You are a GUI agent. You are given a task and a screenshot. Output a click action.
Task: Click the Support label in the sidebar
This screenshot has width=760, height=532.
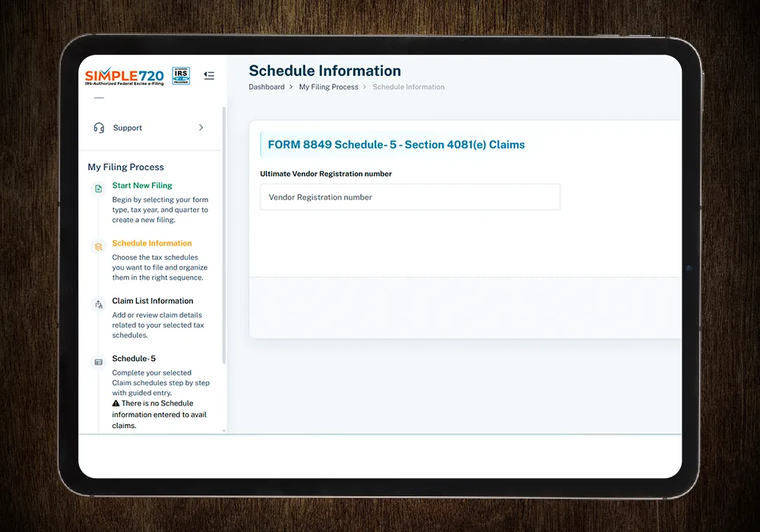coord(127,128)
